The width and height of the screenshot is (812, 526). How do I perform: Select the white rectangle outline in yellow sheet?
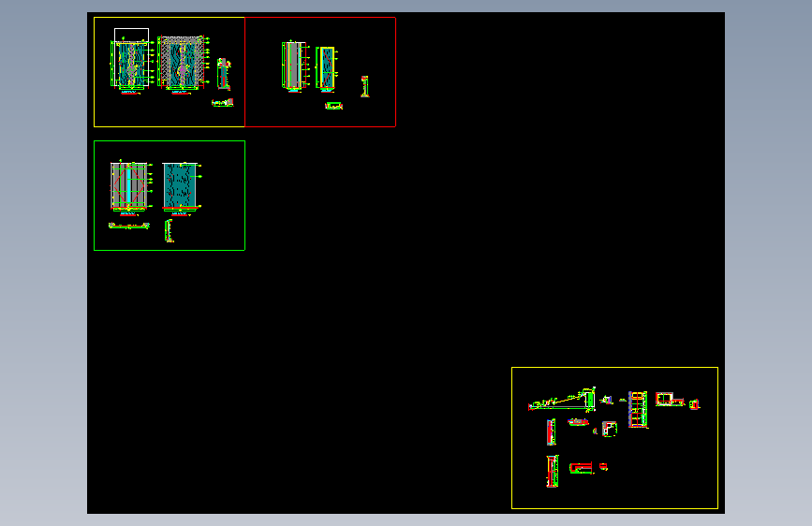click(131, 57)
